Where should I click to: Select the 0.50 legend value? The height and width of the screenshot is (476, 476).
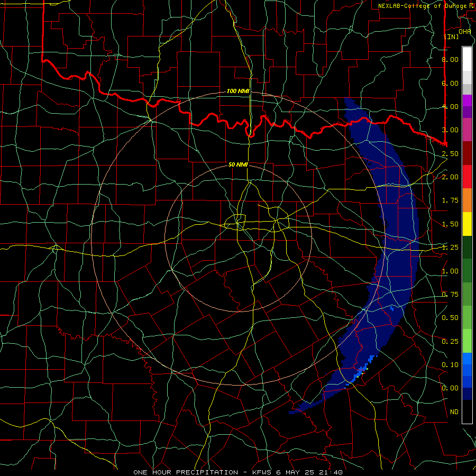(450, 318)
